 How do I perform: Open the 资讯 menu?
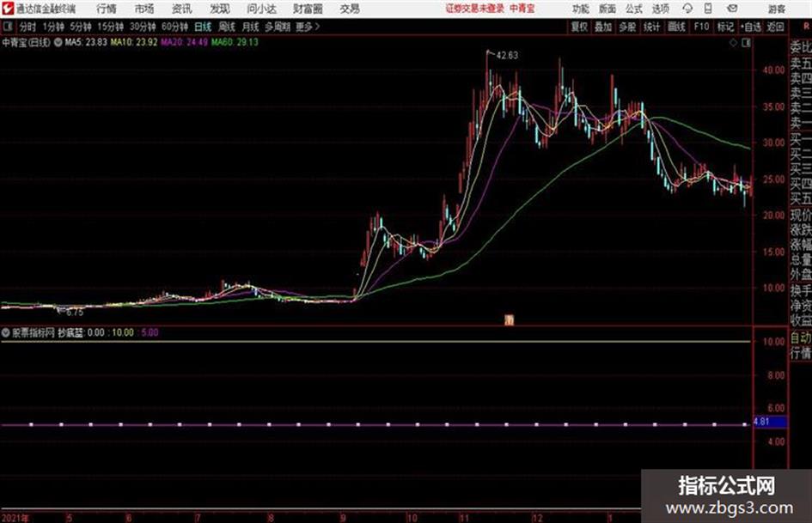click(181, 9)
